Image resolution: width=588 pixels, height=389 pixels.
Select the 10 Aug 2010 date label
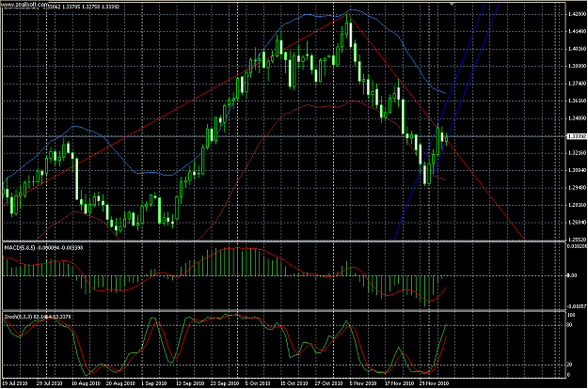[x=86, y=383]
